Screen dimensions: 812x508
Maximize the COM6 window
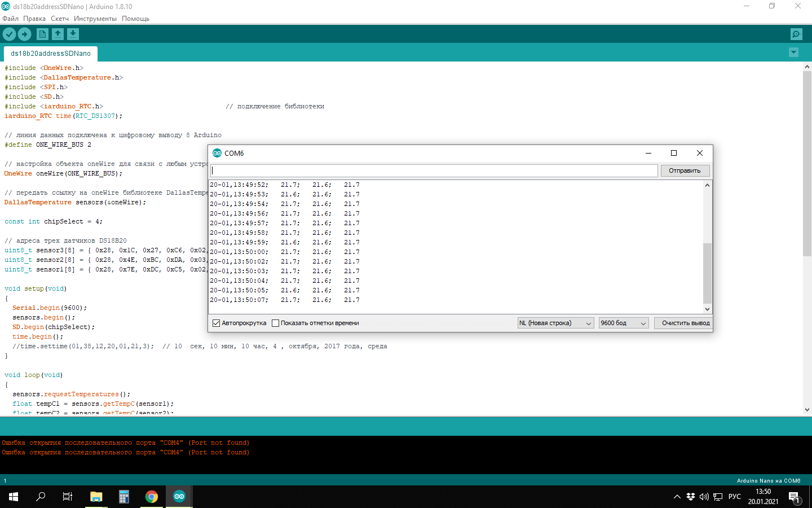click(674, 153)
